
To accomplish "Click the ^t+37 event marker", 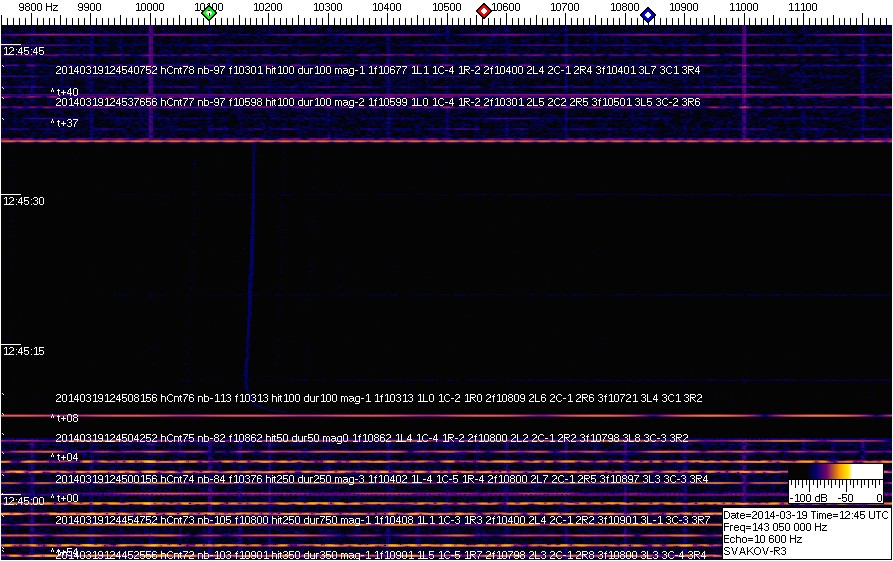I will coord(65,124).
